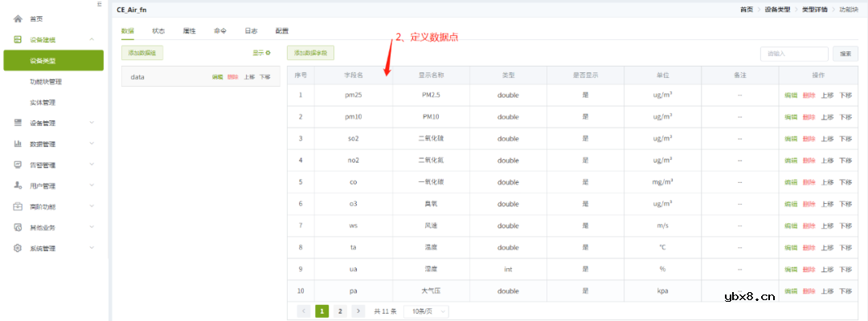Screen dimensions: 868x321
Task: Click the search input field
Action: 794,54
